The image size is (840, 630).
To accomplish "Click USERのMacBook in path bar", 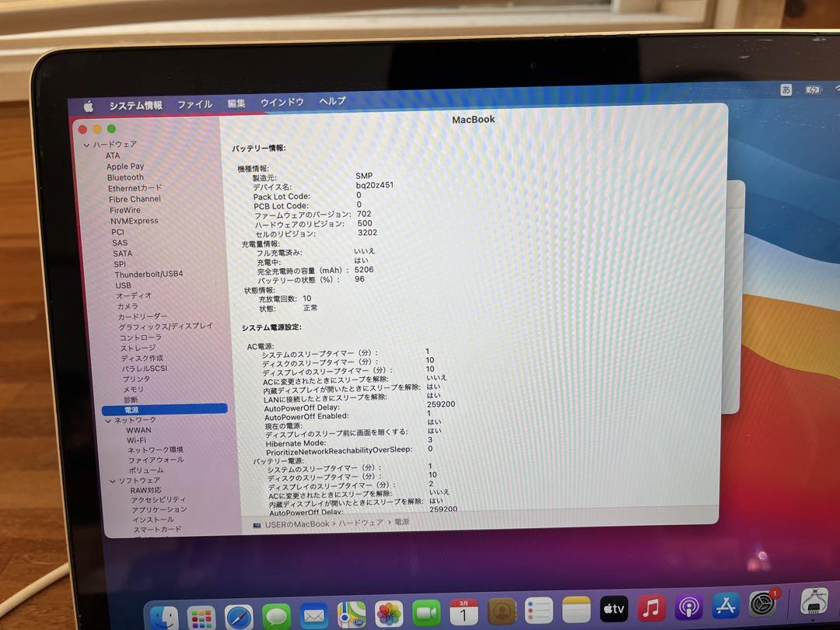I will [297, 524].
